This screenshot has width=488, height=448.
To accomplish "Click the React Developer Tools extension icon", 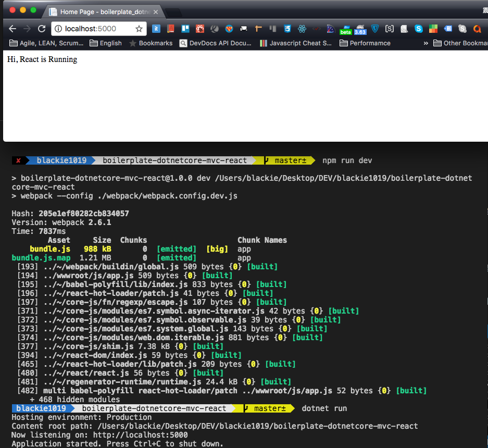I will click(x=302, y=29).
